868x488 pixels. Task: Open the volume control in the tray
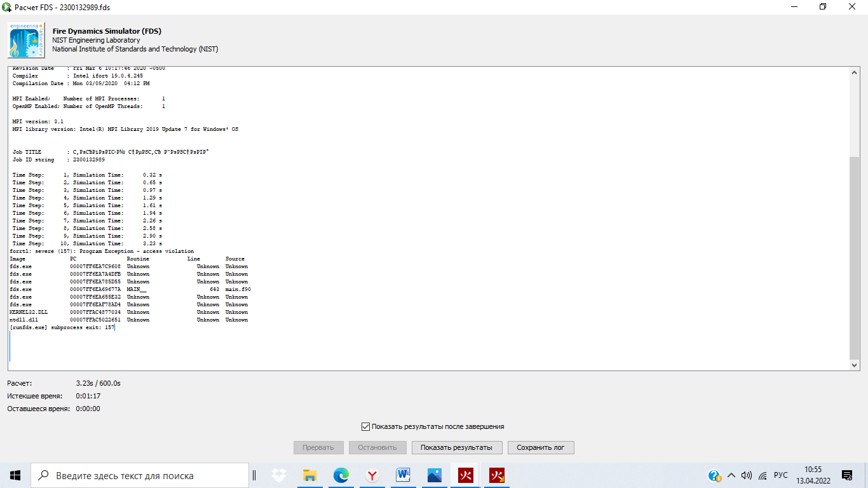coord(747,475)
